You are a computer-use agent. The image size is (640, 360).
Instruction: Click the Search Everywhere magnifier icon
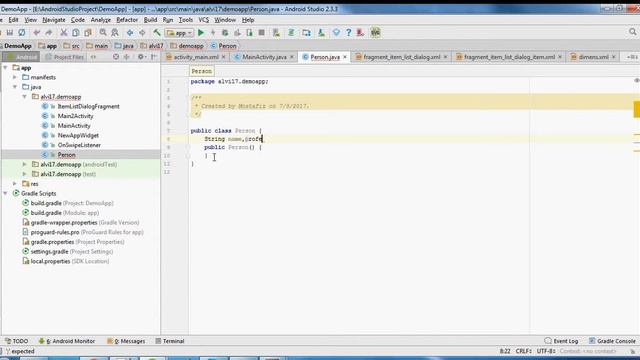tap(633, 31)
